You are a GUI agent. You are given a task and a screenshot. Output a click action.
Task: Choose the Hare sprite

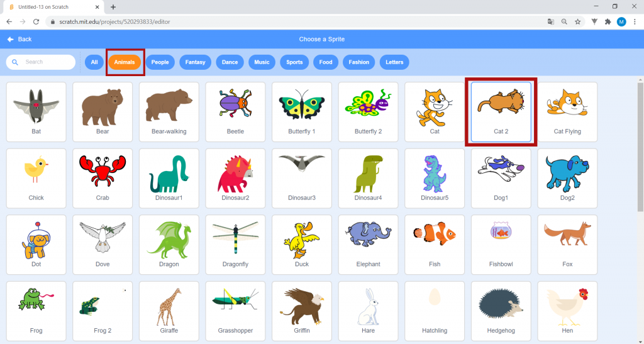pyautogui.click(x=369, y=311)
